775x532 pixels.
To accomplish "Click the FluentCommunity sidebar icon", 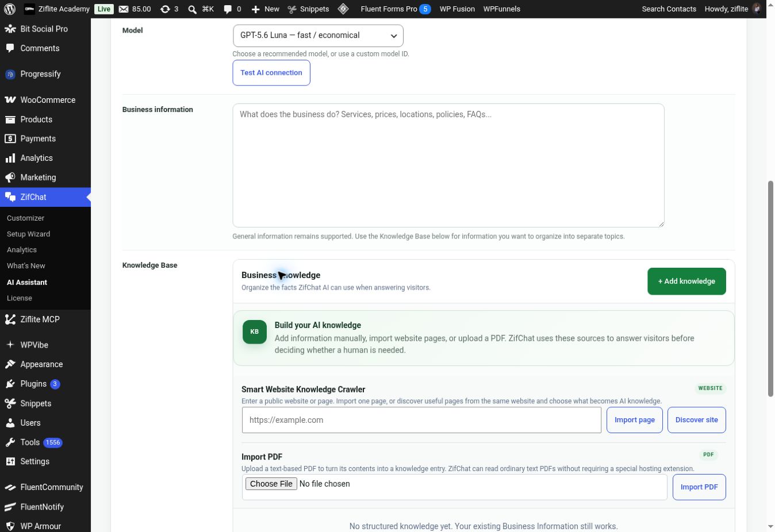I will click(10, 487).
